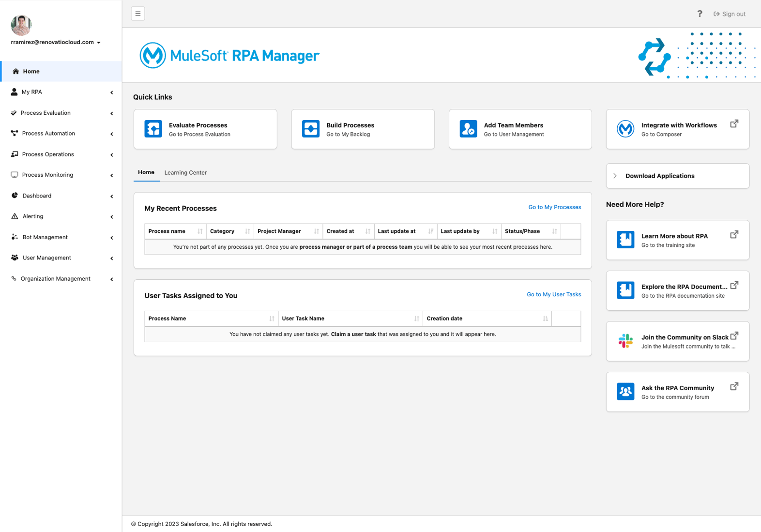Click the Build Processes icon

[311, 129]
